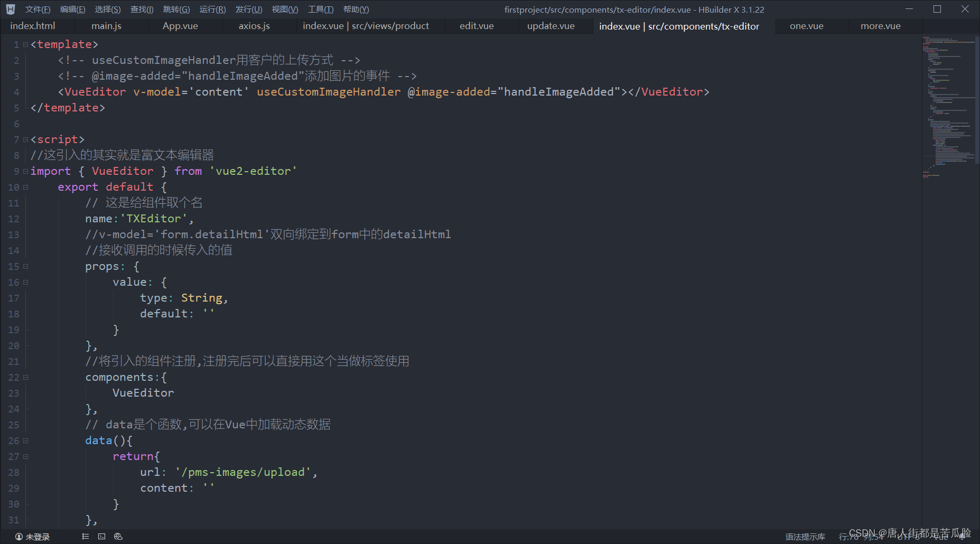This screenshot has height=544, width=980.
Task: Click the comment on line 21
Action: click(247, 361)
